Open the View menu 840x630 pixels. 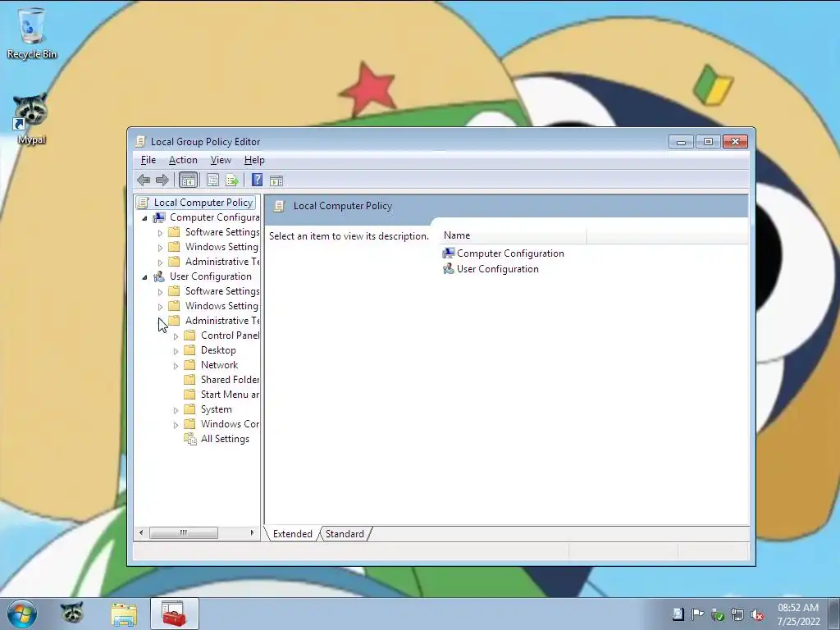coord(221,160)
